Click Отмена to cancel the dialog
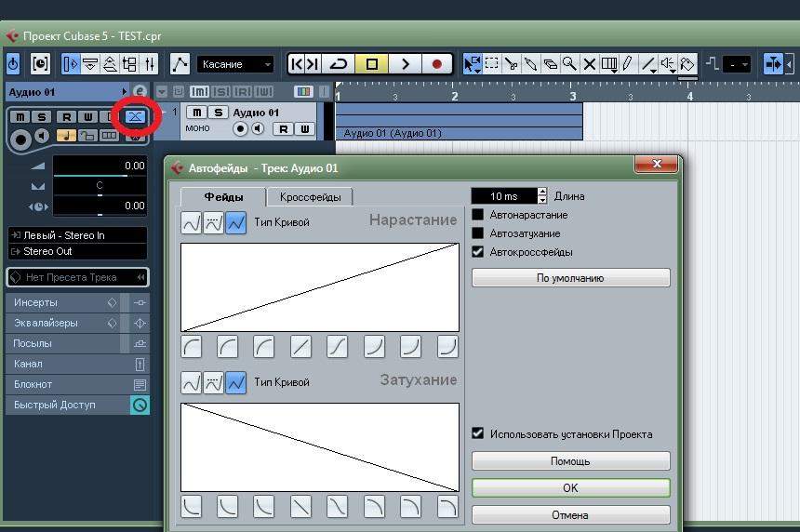 tap(570, 515)
